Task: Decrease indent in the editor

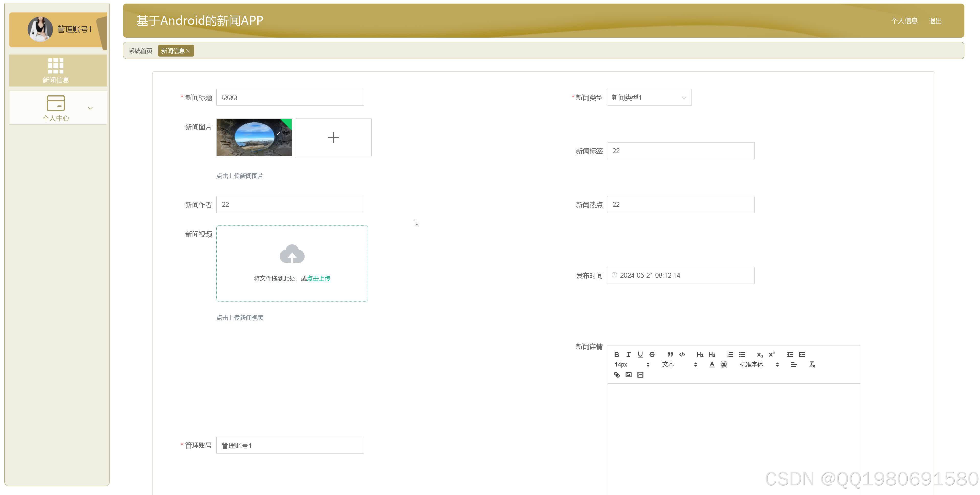Action: tap(790, 354)
